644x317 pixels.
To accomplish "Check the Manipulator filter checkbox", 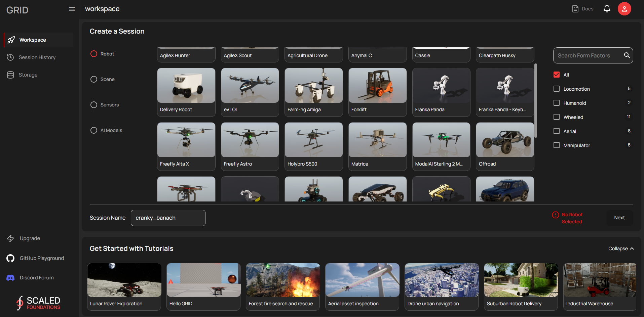I will pos(557,145).
